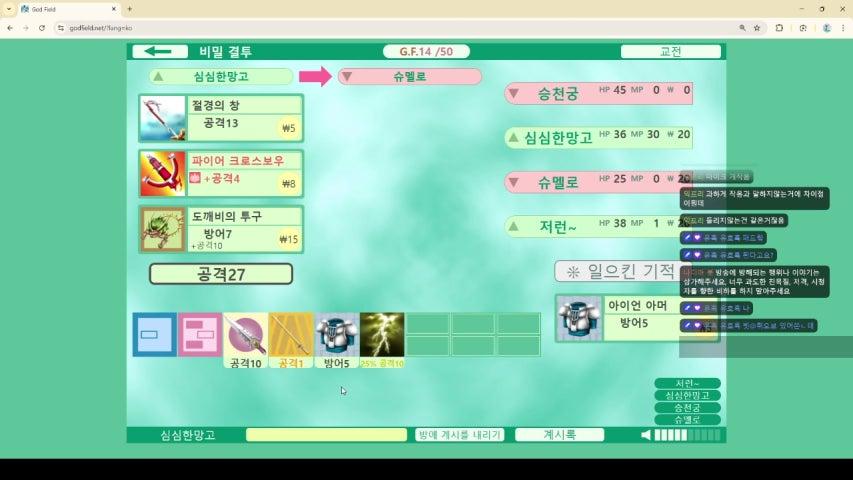
Task: Click the pink multi-card hand icon
Action: click(x=200, y=335)
